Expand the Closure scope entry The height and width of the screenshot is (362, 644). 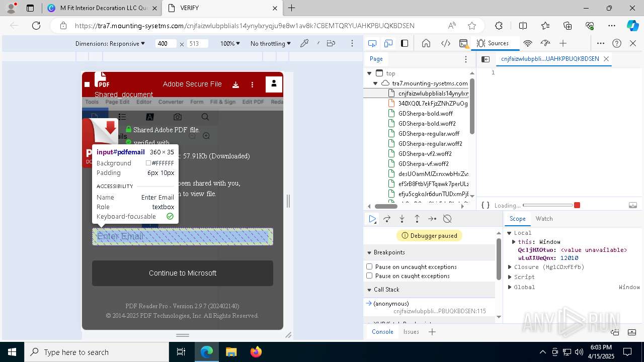point(510,267)
